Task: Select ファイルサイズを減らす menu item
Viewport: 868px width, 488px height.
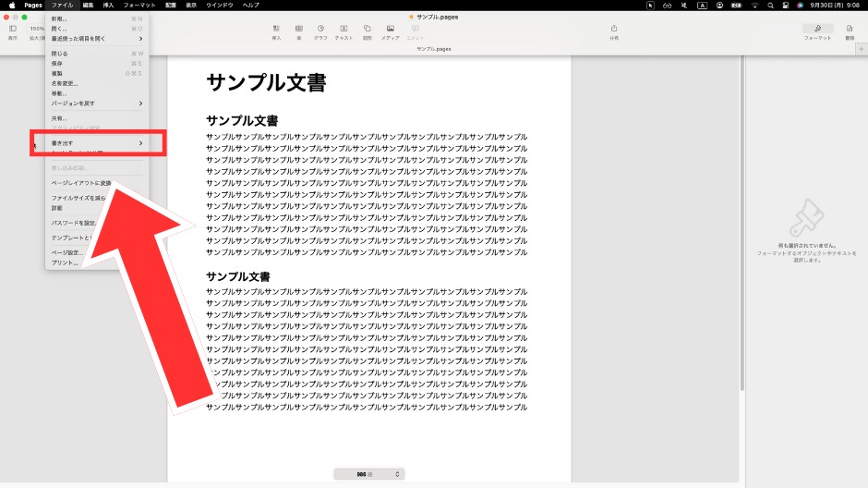Action: [78, 198]
